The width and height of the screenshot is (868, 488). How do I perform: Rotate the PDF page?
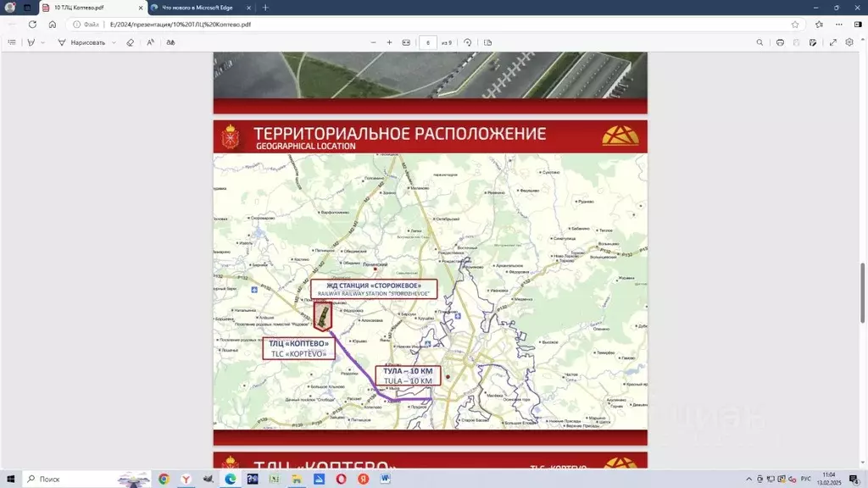(468, 42)
